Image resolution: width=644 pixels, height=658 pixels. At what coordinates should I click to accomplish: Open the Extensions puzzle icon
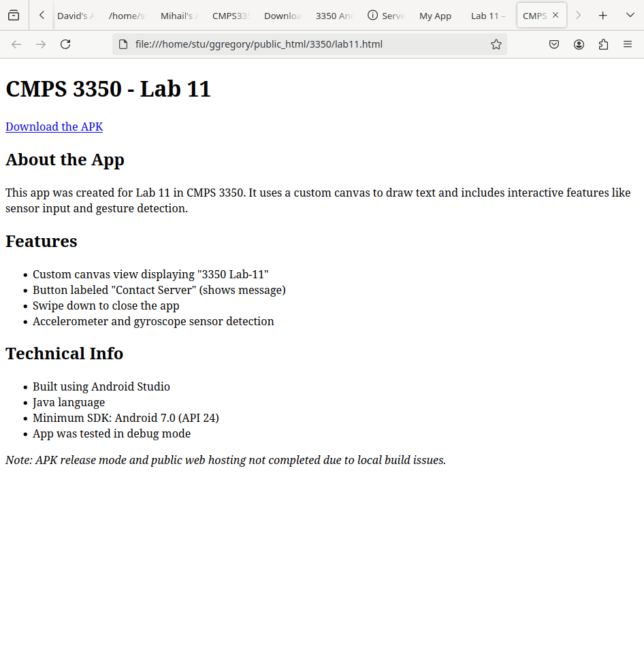(603, 44)
